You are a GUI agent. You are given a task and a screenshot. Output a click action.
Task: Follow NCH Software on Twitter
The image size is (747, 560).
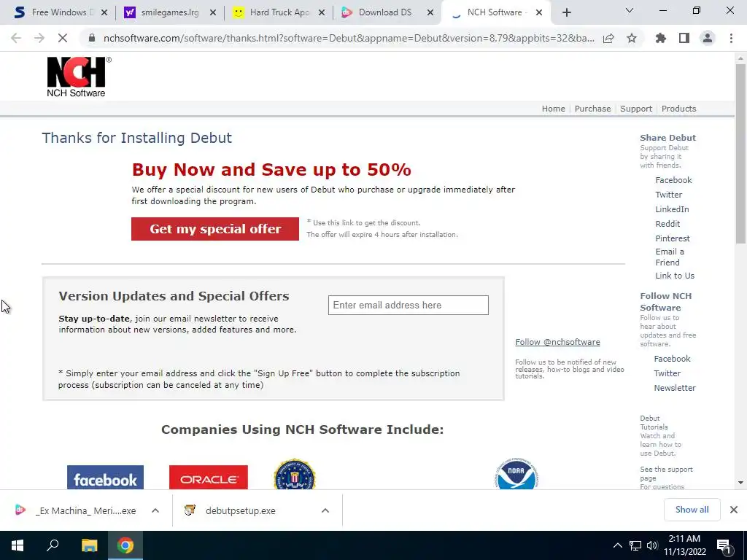click(667, 373)
